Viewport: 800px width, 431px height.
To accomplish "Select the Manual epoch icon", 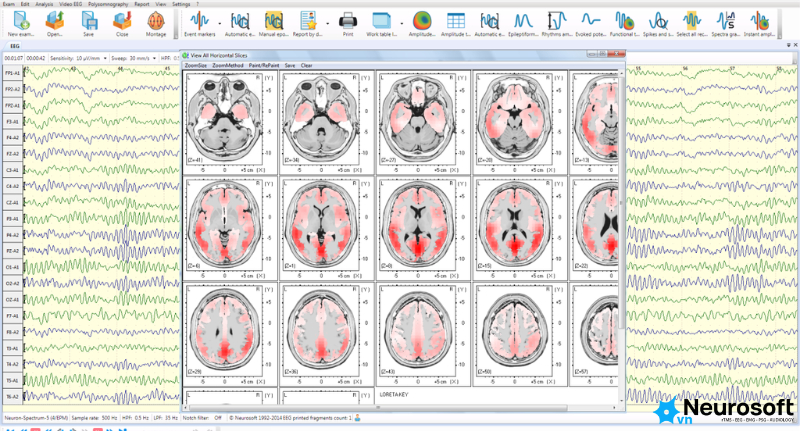I will [274, 24].
